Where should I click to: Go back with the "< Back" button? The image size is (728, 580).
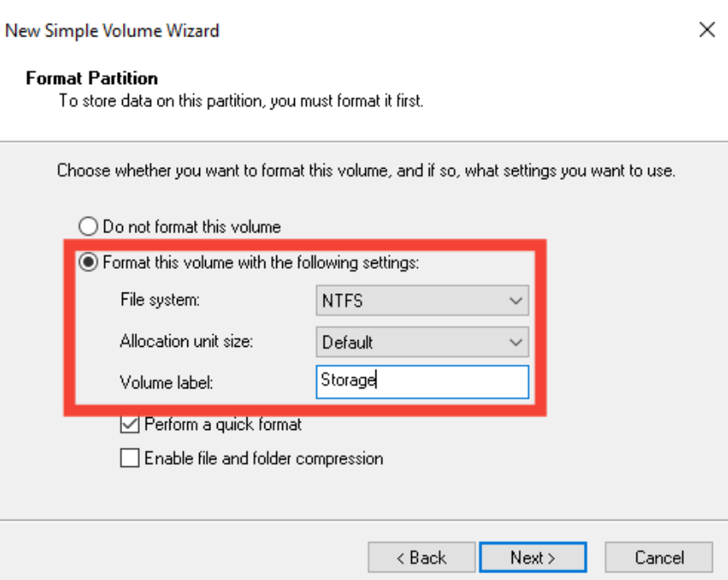(419, 557)
